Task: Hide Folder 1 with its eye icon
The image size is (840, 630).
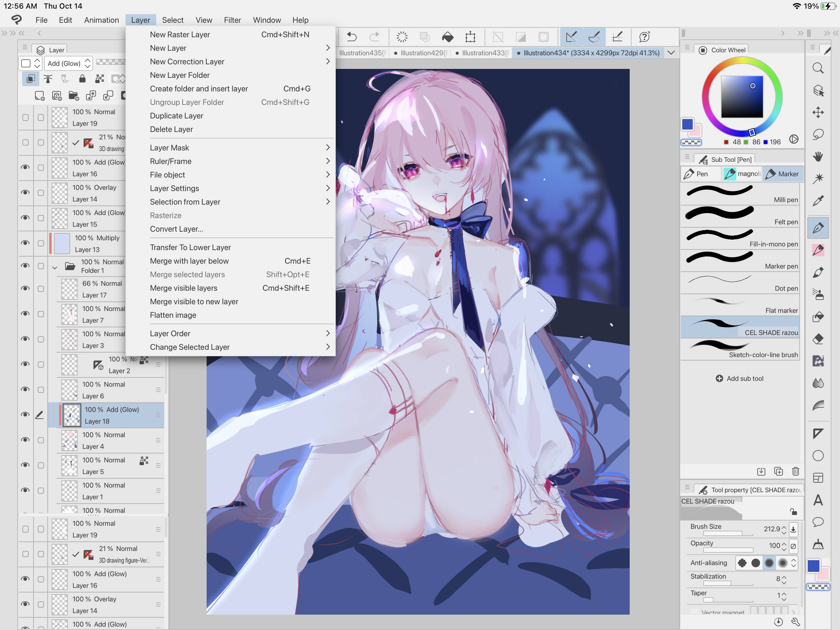Action: tap(25, 266)
